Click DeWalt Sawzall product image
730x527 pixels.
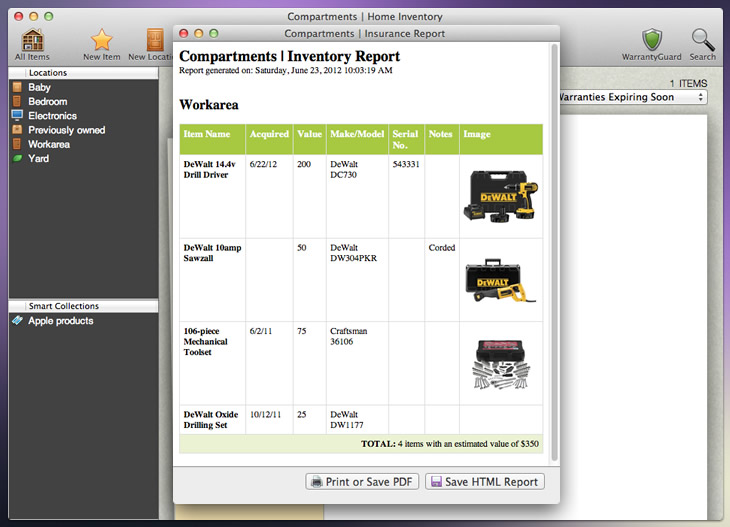500,281
